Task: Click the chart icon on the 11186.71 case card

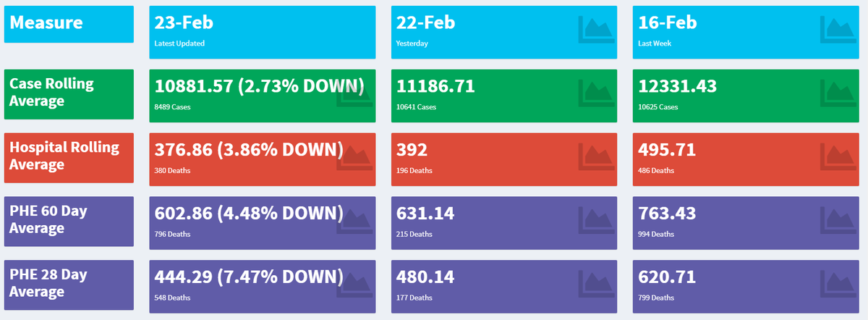Action: [x=597, y=95]
